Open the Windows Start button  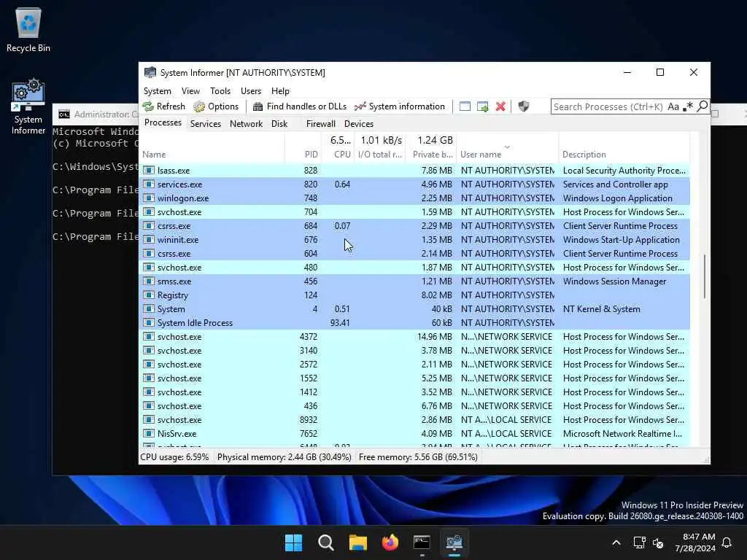pyautogui.click(x=293, y=542)
